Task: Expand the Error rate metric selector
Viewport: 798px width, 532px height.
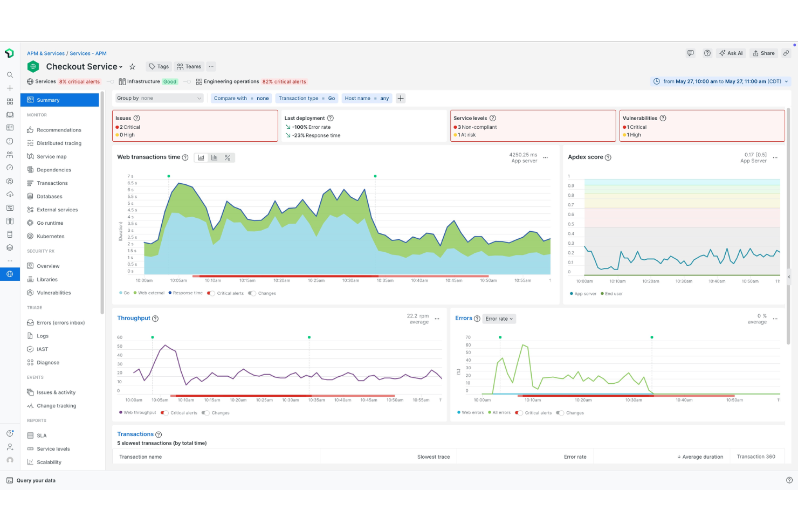Action: click(x=499, y=319)
